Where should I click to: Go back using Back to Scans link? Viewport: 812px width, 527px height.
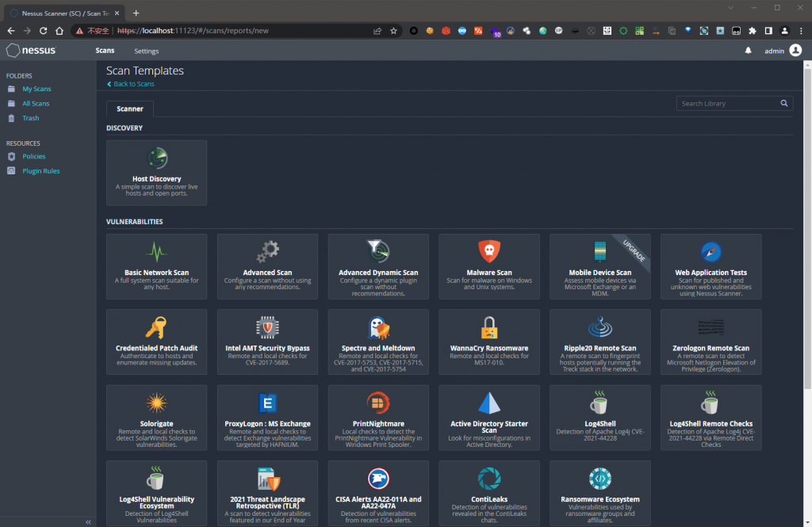(133, 84)
